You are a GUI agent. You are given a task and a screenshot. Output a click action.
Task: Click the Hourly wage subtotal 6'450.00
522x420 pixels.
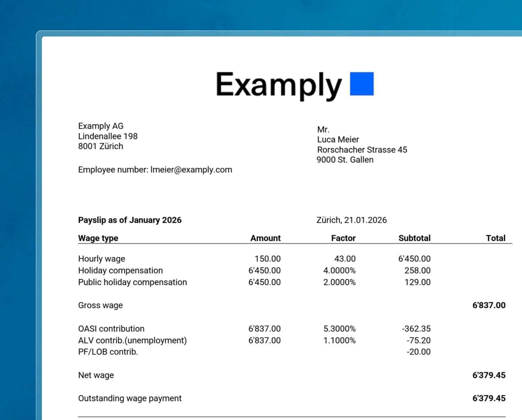point(414,259)
